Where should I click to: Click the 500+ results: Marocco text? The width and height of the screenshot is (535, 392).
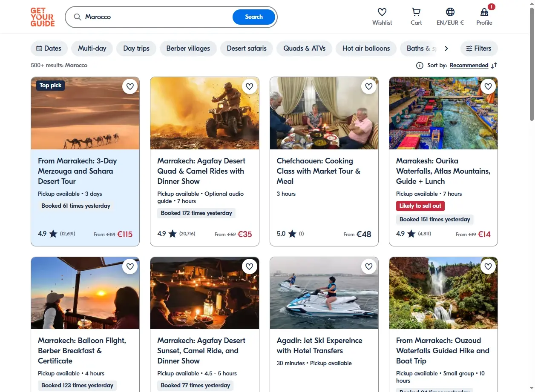(x=59, y=66)
